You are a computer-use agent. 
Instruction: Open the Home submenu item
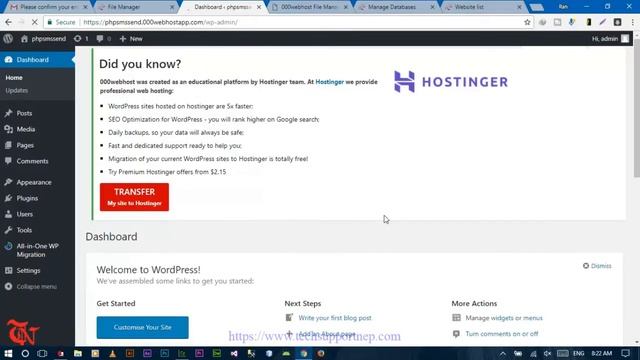[14, 78]
